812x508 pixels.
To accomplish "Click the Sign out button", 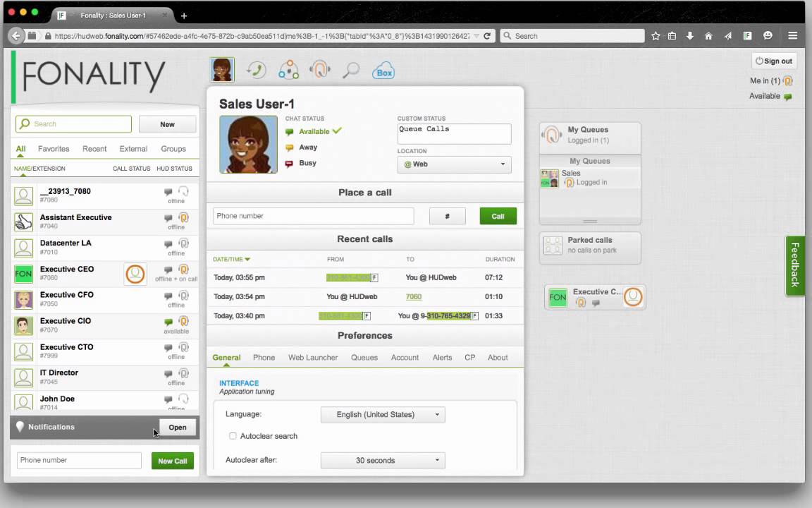I will click(x=774, y=61).
